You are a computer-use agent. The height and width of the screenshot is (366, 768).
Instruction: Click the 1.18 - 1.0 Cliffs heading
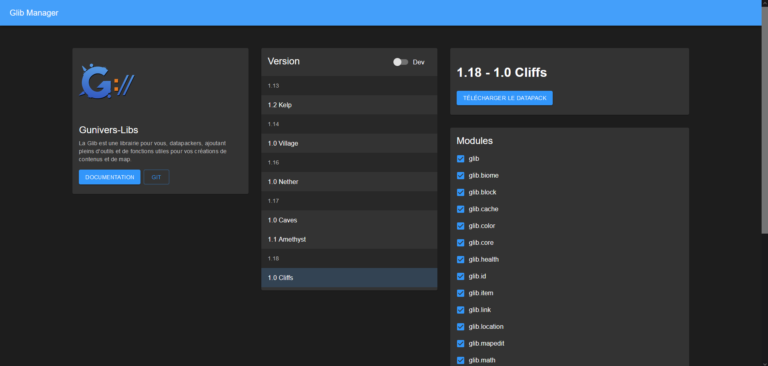coord(502,73)
